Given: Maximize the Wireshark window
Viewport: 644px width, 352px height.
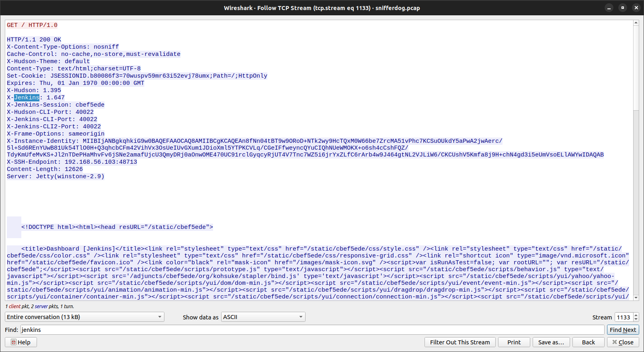Looking at the screenshot, I should (623, 8).
